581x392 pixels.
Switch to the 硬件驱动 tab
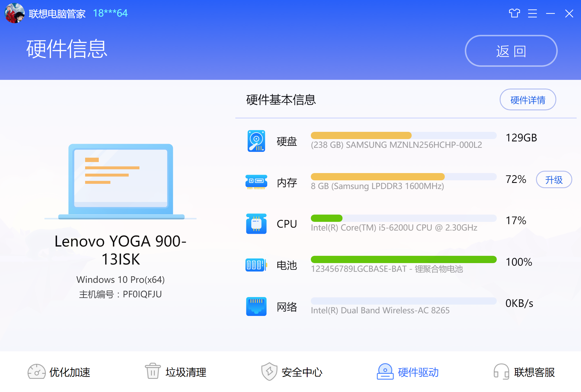(408, 372)
